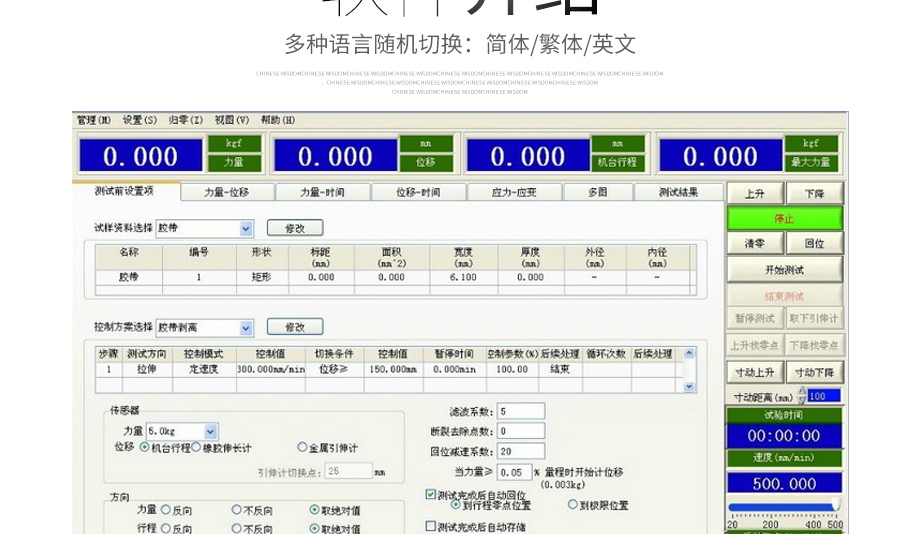Select the 橡胶伸长计 radio button

pos(196,448)
